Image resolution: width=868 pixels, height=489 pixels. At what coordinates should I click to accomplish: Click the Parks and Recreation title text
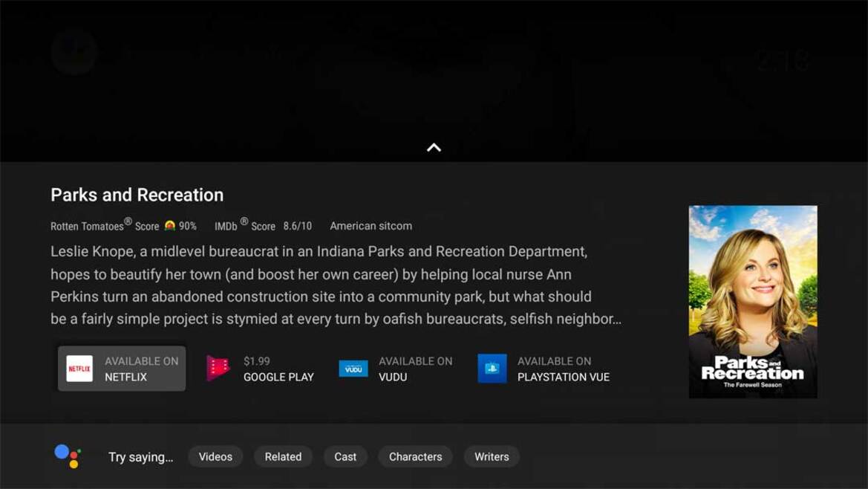point(137,195)
